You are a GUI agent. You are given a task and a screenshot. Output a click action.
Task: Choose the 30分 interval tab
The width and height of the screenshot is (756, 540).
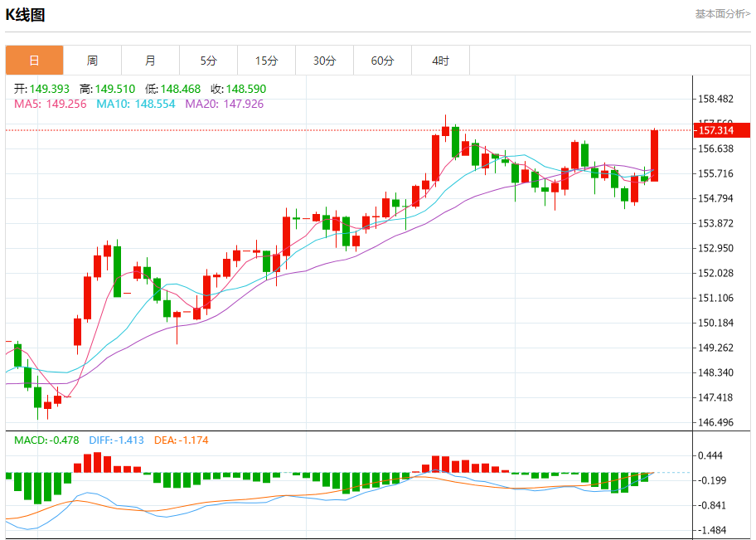[324, 61]
